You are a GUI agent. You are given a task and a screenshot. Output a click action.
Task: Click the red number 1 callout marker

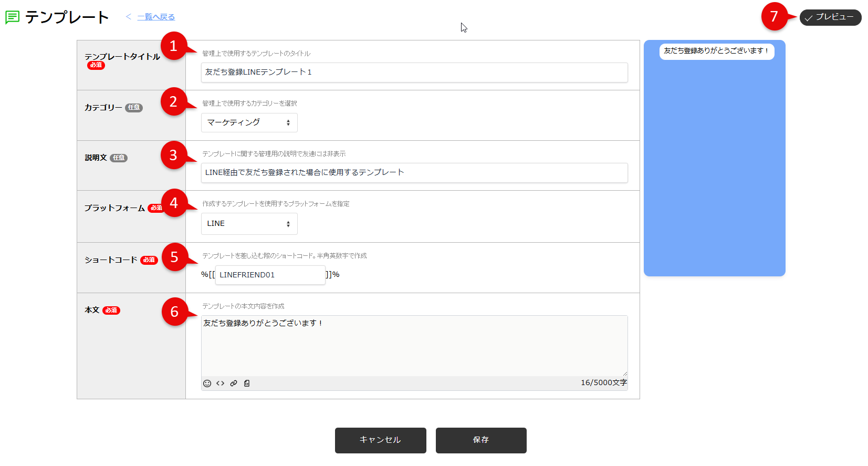point(174,46)
